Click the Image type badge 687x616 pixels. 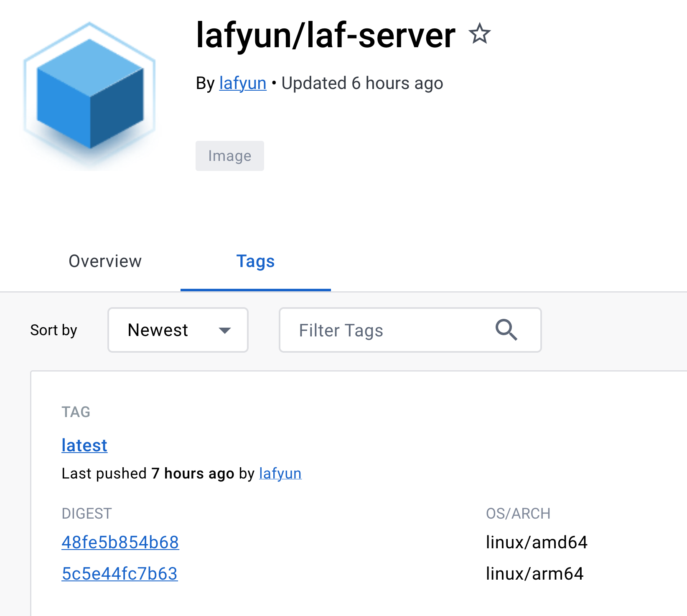tap(229, 155)
